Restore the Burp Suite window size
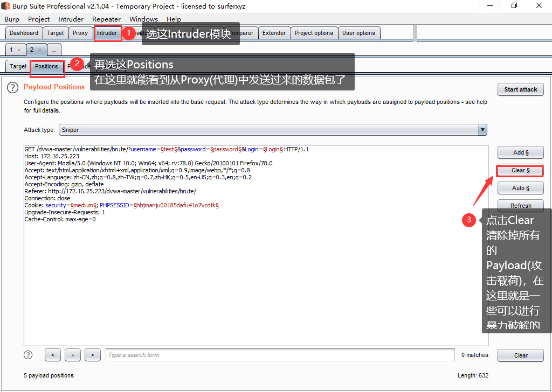This screenshot has width=552, height=392. [514, 5]
